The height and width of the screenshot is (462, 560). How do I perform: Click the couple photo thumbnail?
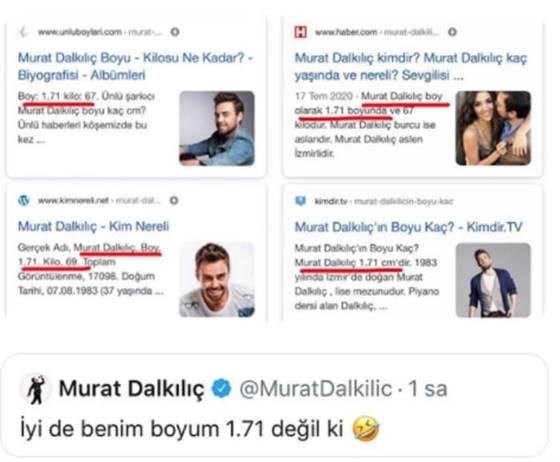[493, 128]
